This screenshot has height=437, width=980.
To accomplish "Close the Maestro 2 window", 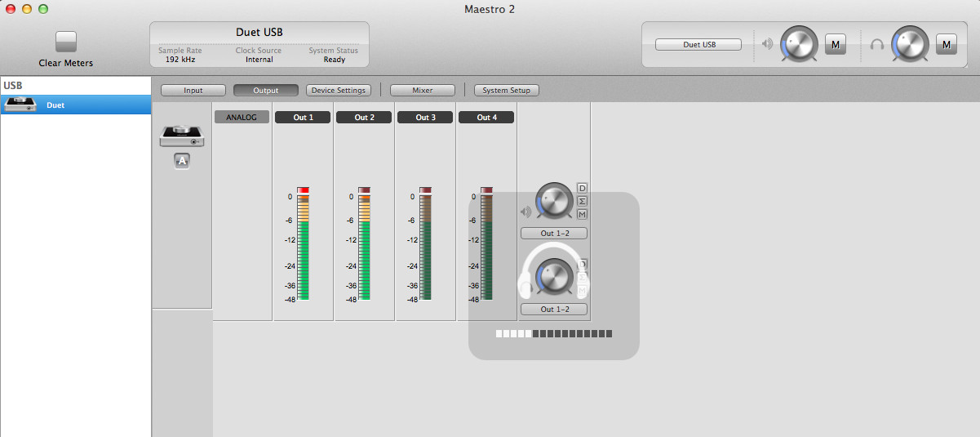I will (x=11, y=9).
